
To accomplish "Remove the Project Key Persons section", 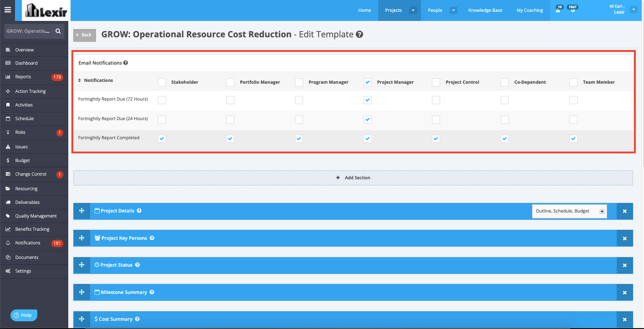I will 625,238.
